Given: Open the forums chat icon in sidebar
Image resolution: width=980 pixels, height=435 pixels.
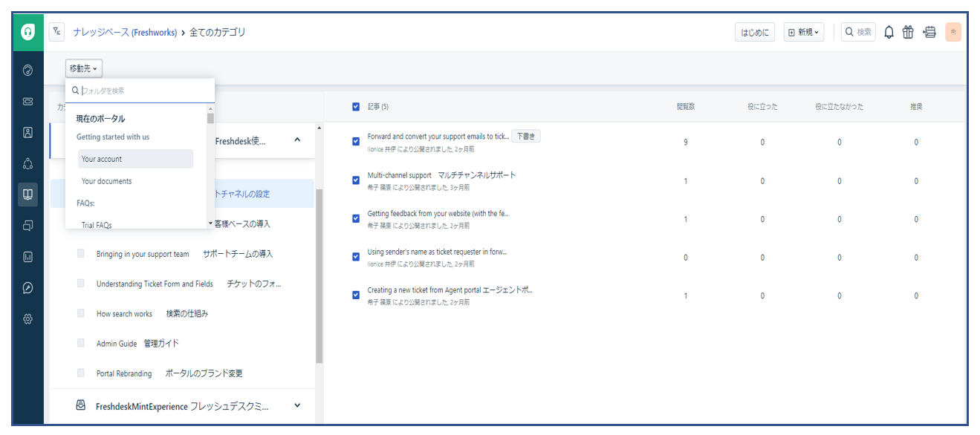Looking at the screenshot, I should tap(28, 226).
